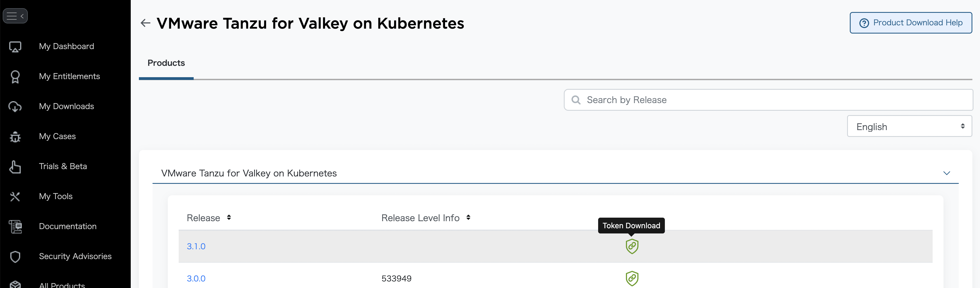Select the Products tab

point(166,63)
